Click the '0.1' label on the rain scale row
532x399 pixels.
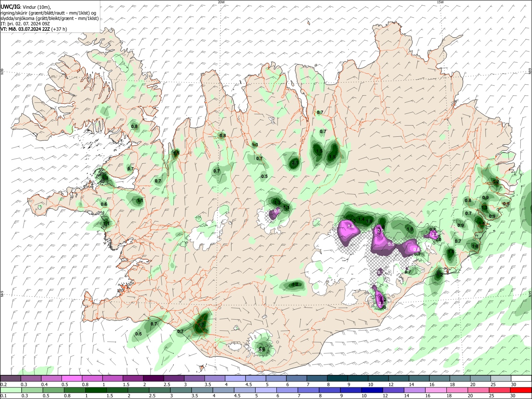pyautogui.click(x=3, y=396)
